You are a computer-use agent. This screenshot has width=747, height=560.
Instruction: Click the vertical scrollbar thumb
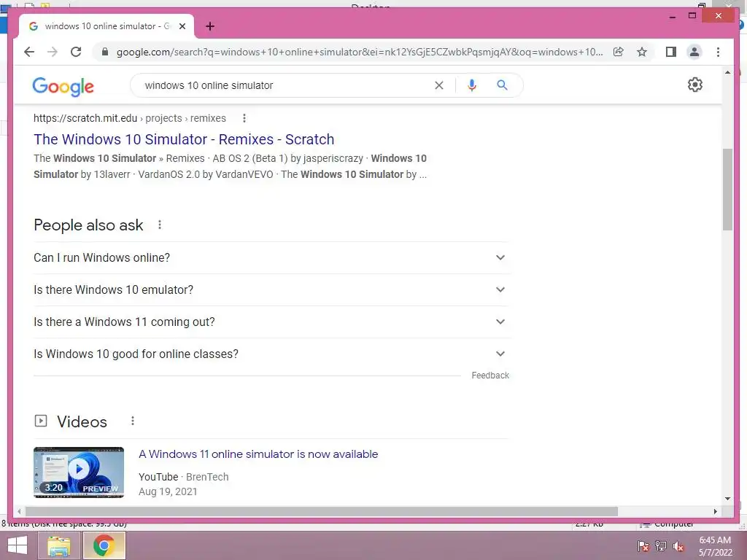pos(727,190)
